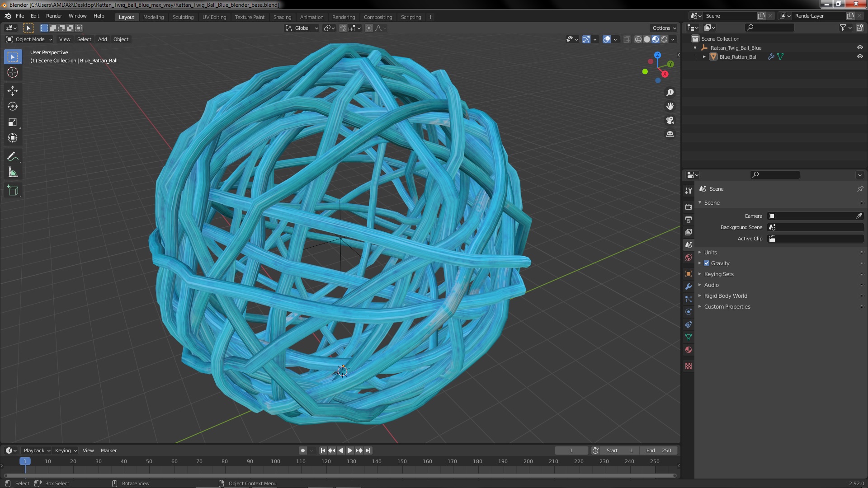Image resolution: width=868 pixels, height=488 pixels.
Task: Toggle X-Ray mode
Action: [x=627, y=39]
